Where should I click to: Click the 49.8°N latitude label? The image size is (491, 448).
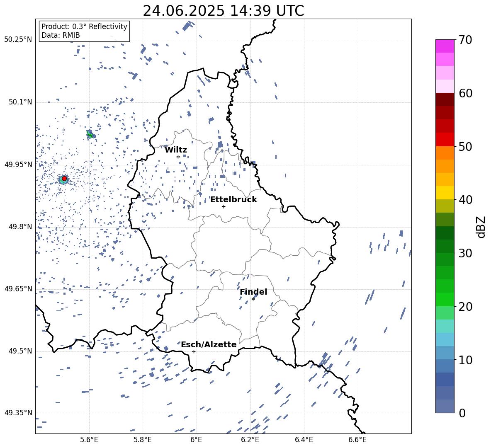click(x=20, y=227)
